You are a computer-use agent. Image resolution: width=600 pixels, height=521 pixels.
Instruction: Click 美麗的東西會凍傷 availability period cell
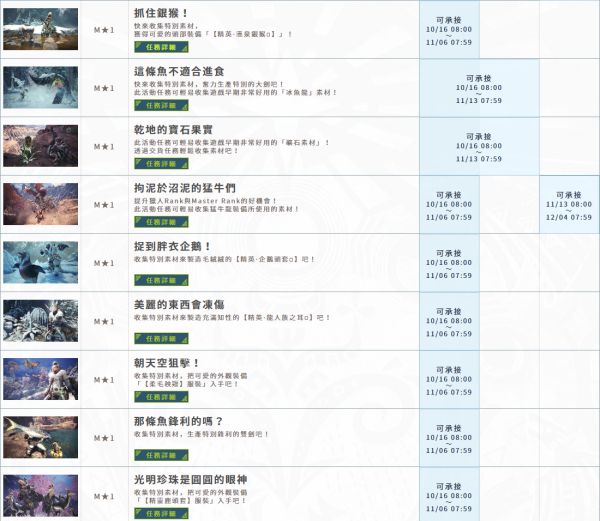(x=449, y=322)
